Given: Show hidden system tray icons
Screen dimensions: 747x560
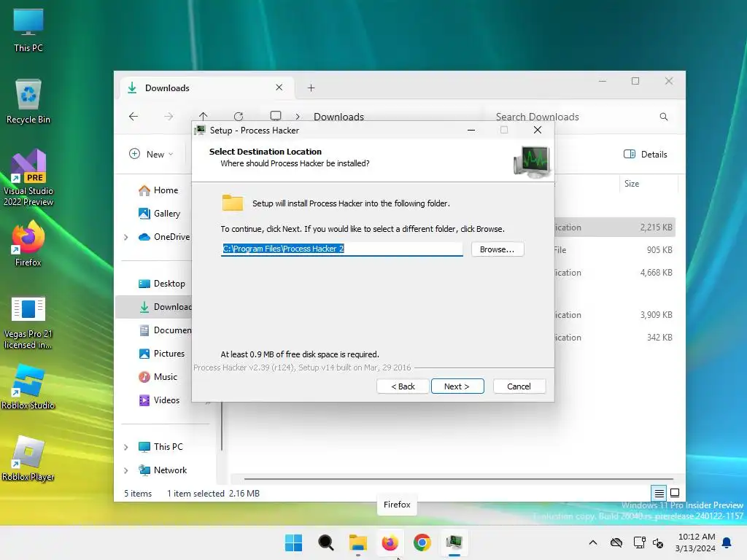Looking at the screenshot, I should 593,542.
